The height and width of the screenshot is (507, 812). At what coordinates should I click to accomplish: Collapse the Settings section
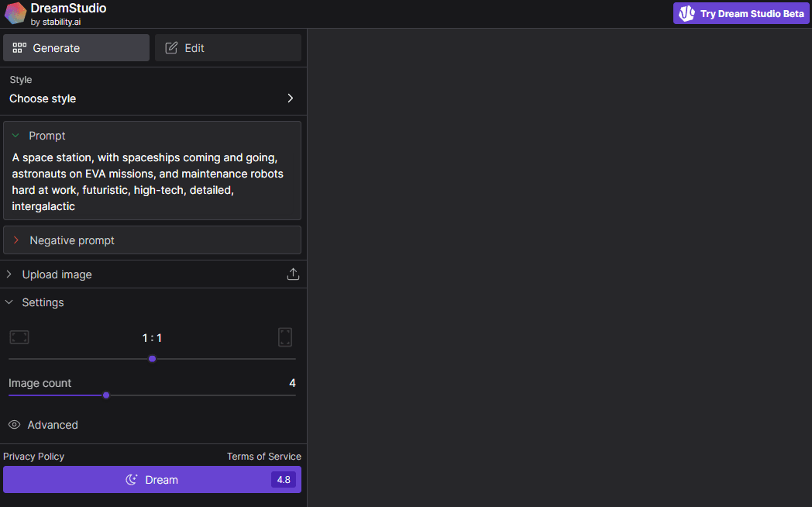click(9, 302)
